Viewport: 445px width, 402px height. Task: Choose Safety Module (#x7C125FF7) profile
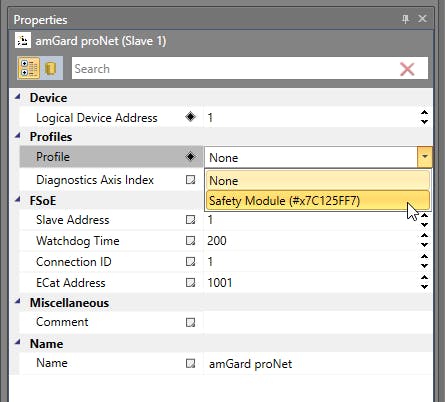[x=318, y=201]
